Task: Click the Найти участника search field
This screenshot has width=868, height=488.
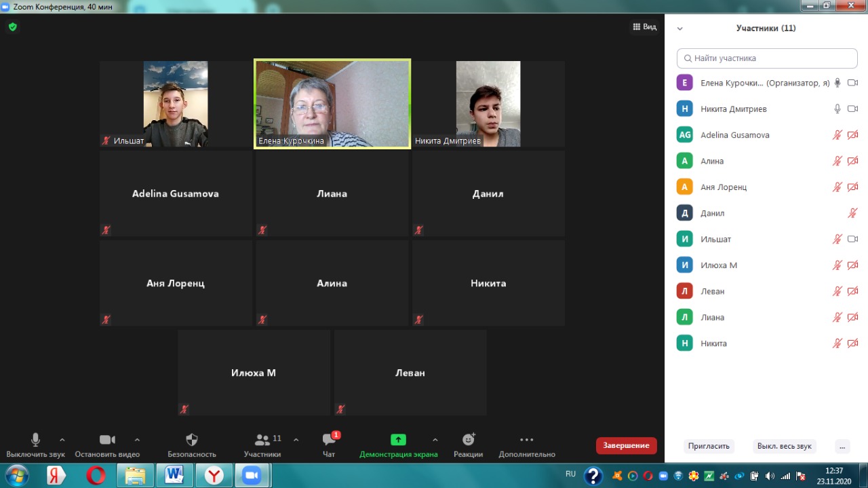Action: [x=767, y=58]
